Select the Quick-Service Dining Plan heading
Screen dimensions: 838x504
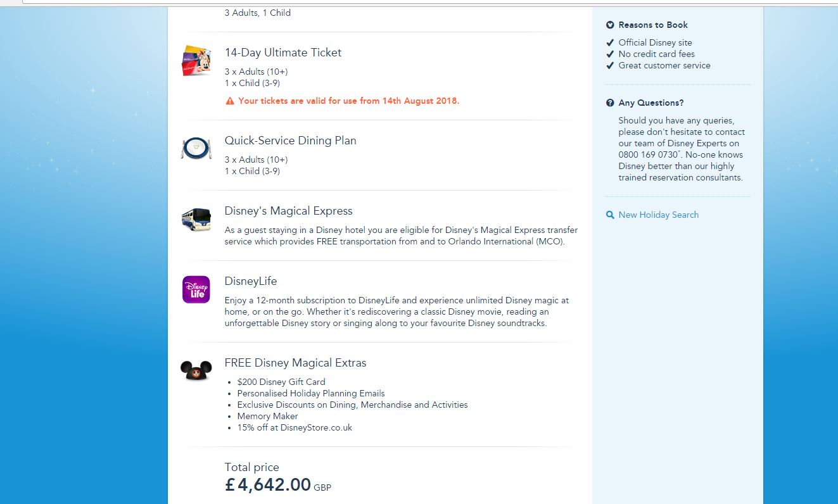point(290,141)
